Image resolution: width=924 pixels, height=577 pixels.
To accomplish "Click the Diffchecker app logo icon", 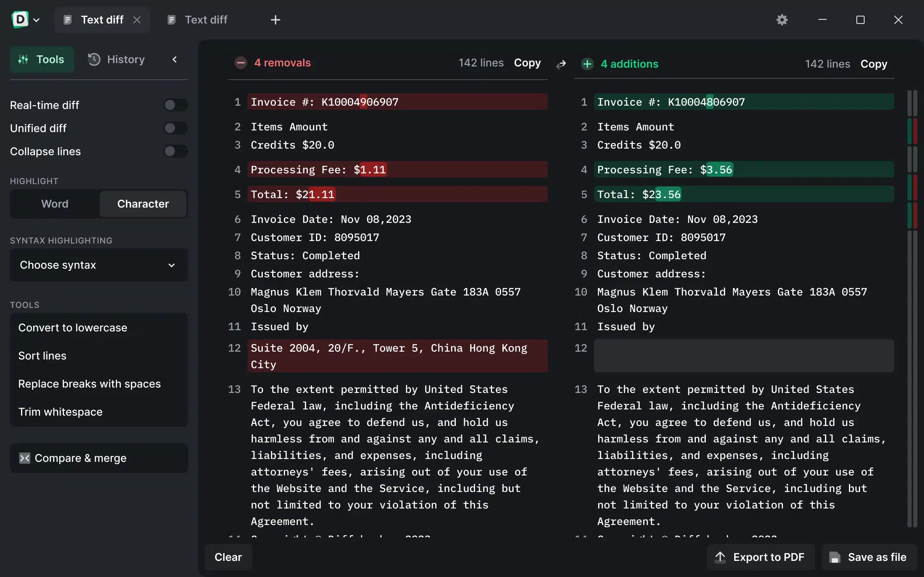I will click(20, 19).
